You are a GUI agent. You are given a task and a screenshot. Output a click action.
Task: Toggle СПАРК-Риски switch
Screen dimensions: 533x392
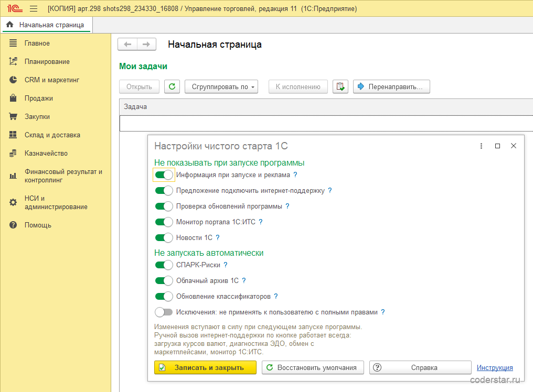click(x=164, y=265)
